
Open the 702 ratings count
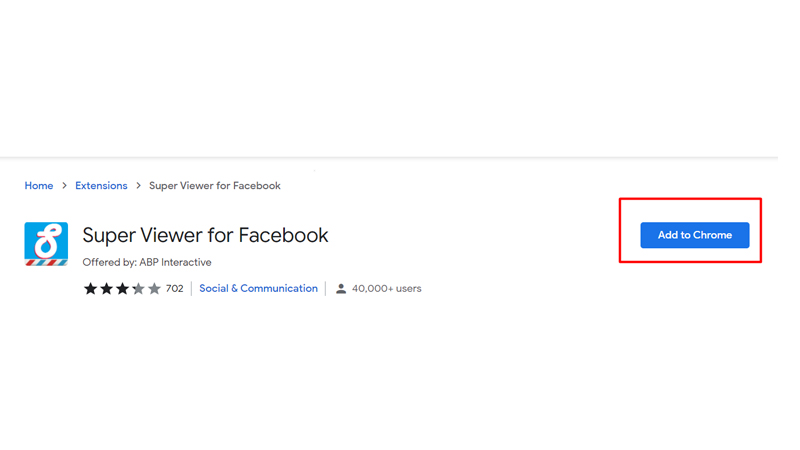pos(174,289)
